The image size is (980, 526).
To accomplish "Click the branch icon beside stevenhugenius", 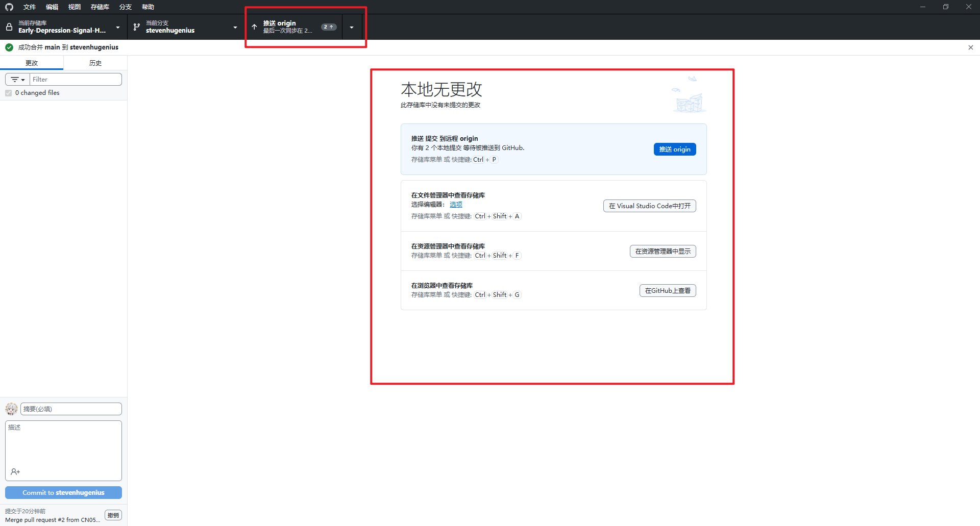I will pyautogui.click(x=136, y=27).
